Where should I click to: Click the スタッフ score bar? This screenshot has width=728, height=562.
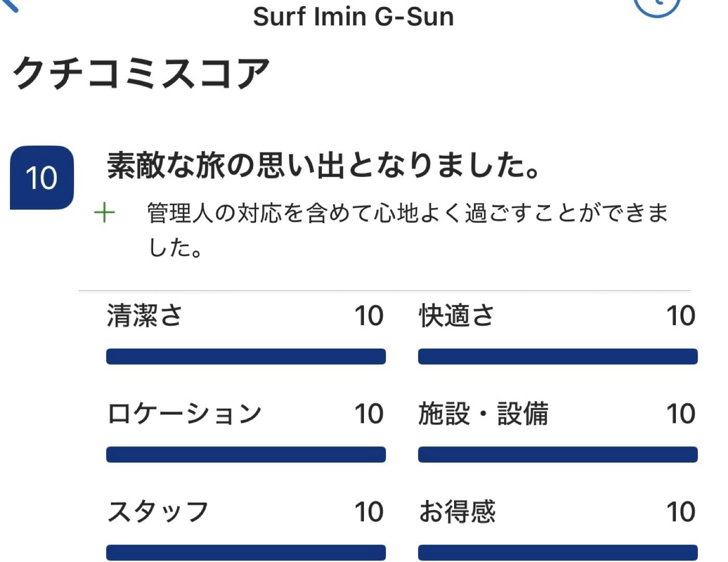246,552
